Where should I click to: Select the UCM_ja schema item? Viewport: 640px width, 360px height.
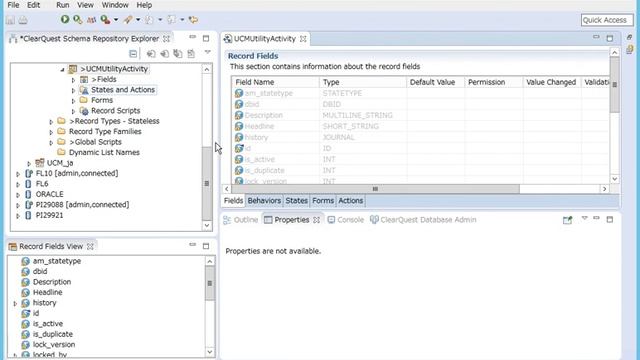(60, 163)
